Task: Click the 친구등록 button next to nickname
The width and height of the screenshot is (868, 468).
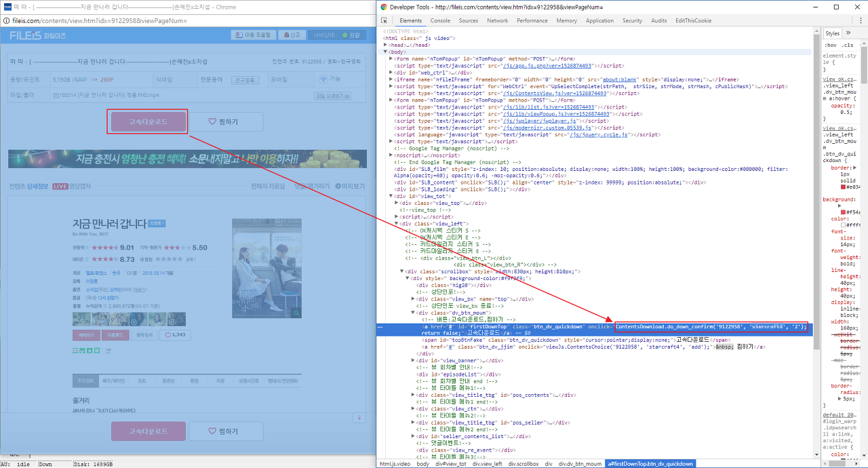Action: (245, 79)
